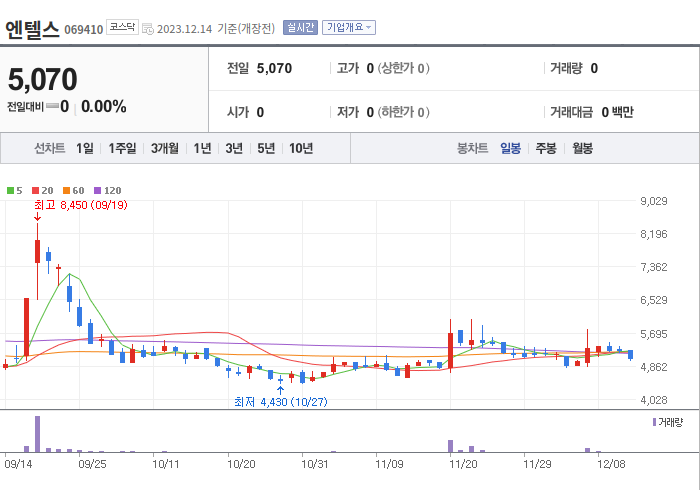700x490 pixels.
Task: Select the 1주일 line chart period
Action: pyautogui.click(x=122, y=148)
